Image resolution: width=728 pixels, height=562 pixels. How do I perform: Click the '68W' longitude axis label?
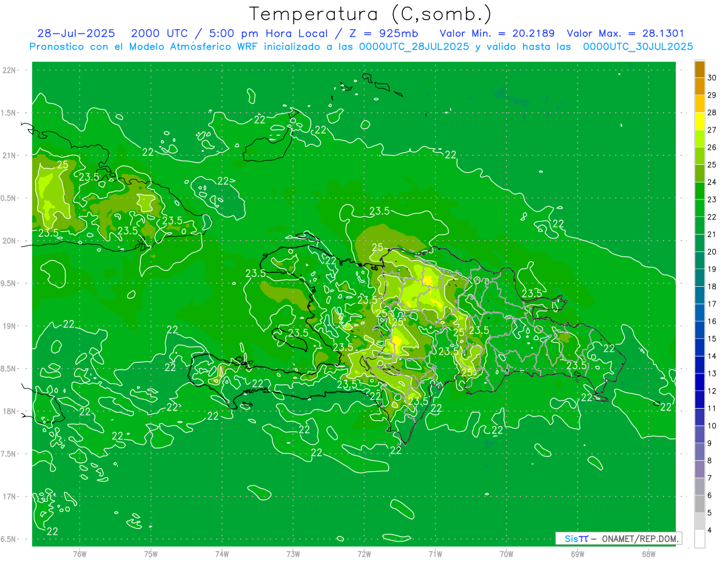[649, 554]
